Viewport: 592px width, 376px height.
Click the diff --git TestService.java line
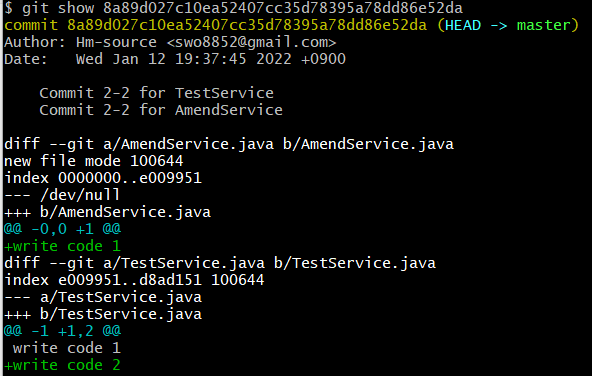[220, 263]
